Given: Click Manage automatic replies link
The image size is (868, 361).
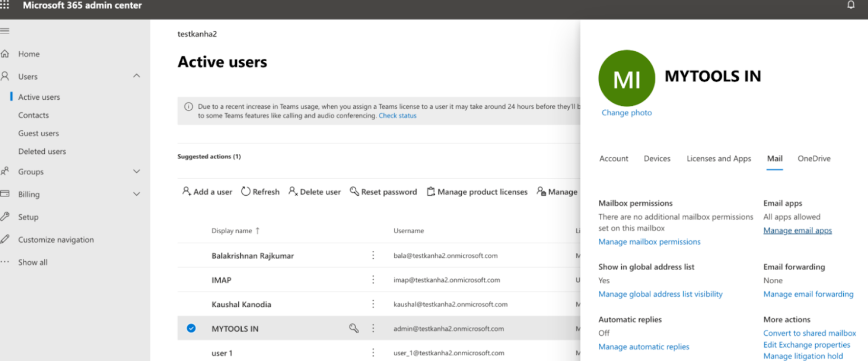Looking at the screenshot, I should click(644, 347).
